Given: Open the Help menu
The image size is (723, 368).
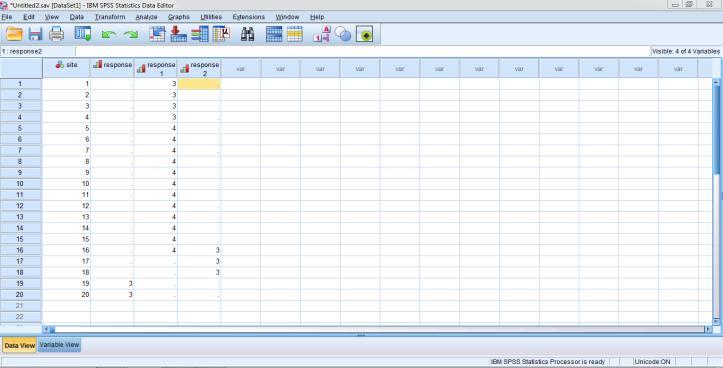Looking at the screenshot, I should (317, 17).
